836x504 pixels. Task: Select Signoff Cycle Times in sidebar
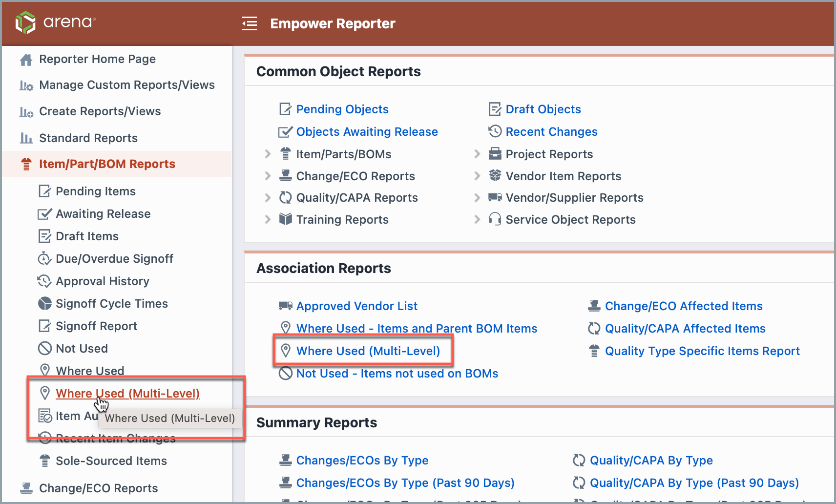(111, 303)
